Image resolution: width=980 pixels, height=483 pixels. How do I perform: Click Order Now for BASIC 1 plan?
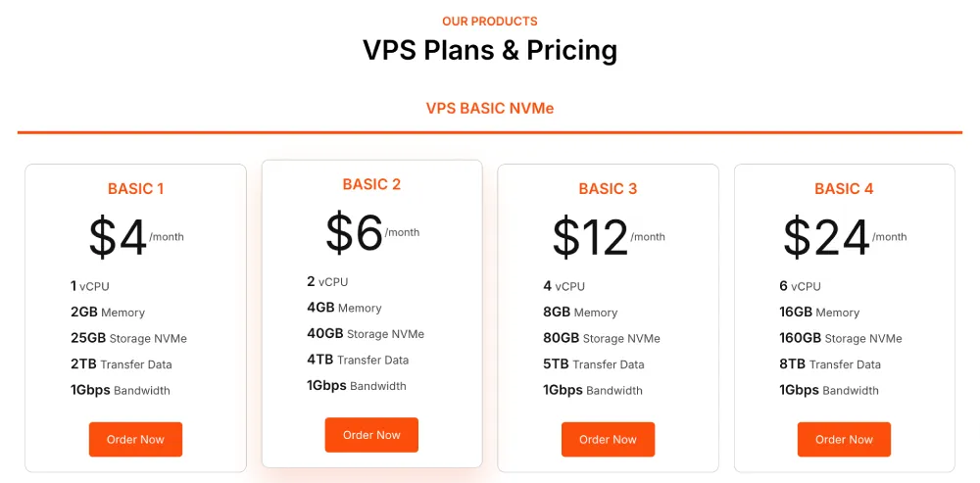pos(135,439)
